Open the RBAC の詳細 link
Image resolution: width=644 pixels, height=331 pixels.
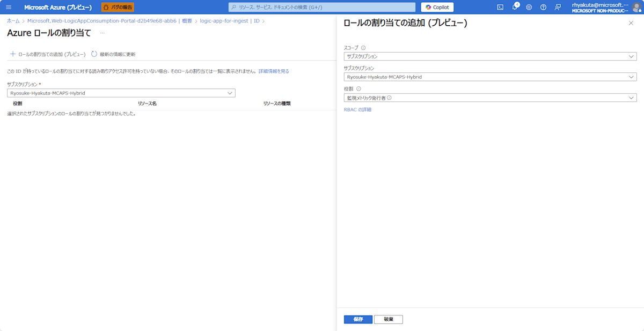357,109
